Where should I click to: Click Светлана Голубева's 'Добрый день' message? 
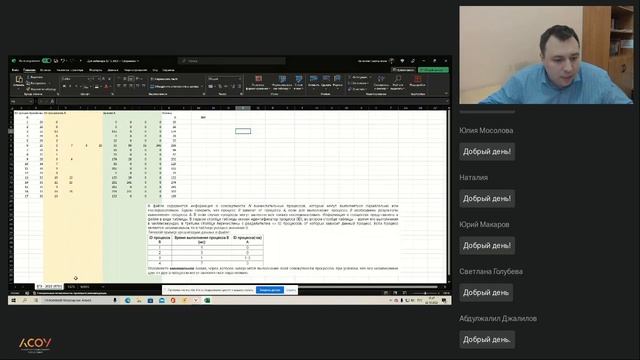[x=486, y=292]
